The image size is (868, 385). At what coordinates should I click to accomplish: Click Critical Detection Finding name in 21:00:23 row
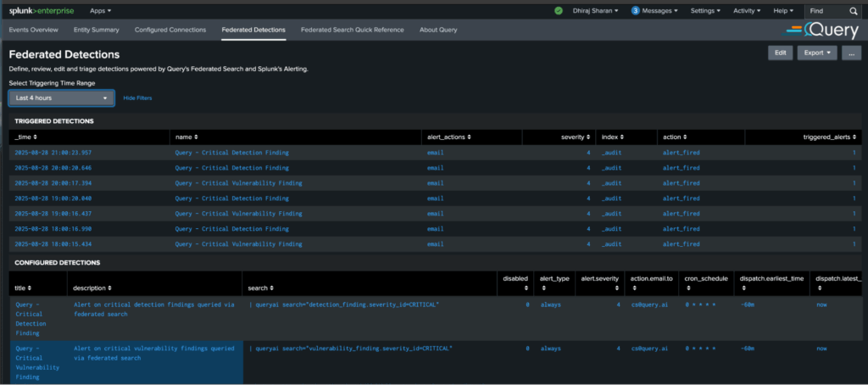click(x=232, y=153)
